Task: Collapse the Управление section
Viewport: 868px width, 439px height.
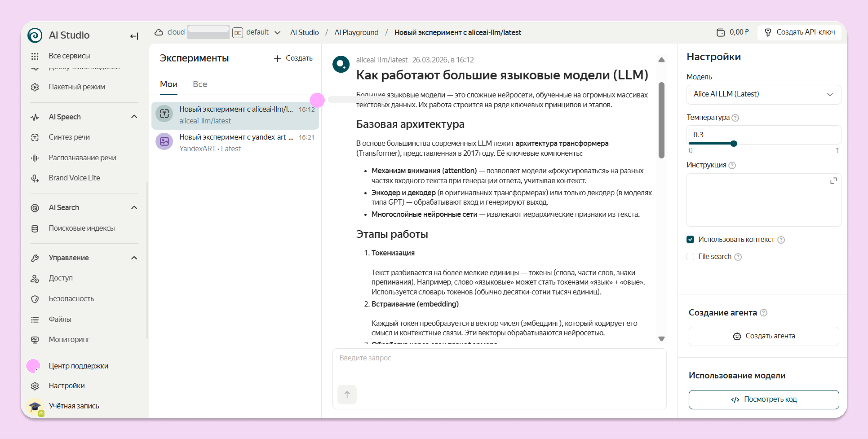Action: click(134, 258)
